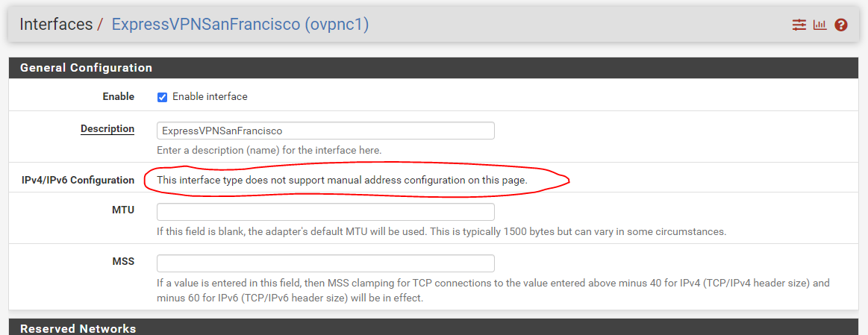Click the Interfaces breadcrumb link

point(56,25)
